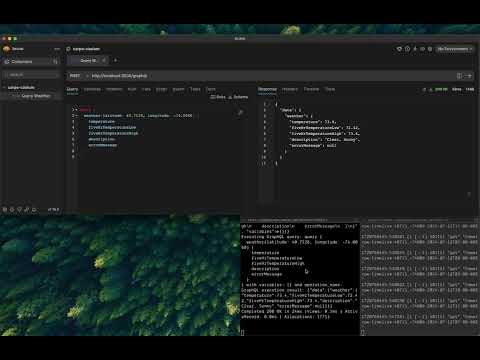Open the Auth tab
The image size is (480, 360).
132,89
